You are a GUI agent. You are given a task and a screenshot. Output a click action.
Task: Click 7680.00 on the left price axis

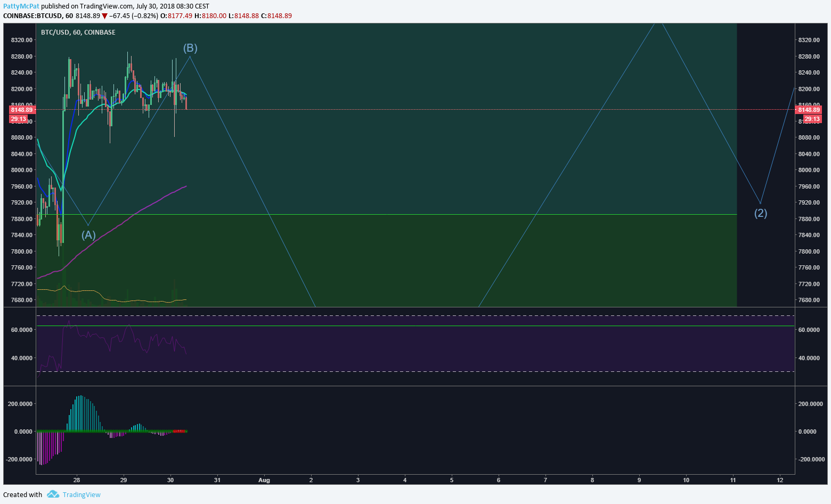pyautogui.click(x=21, y=300)
